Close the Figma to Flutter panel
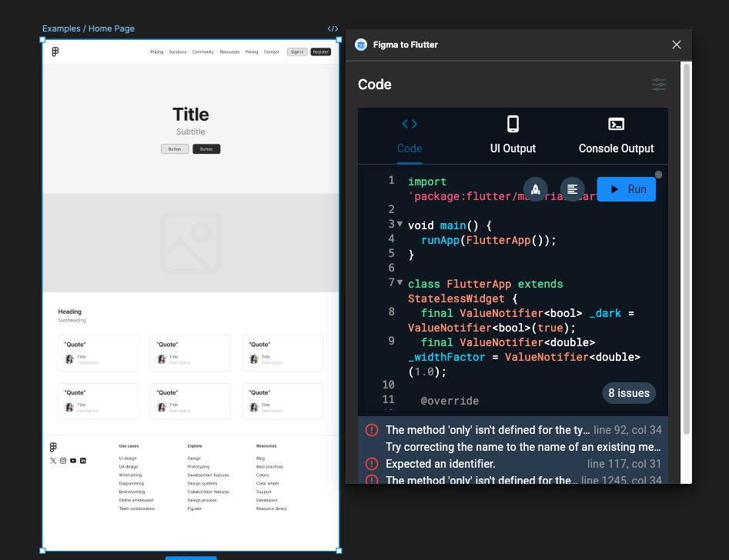 pos(677,45)
